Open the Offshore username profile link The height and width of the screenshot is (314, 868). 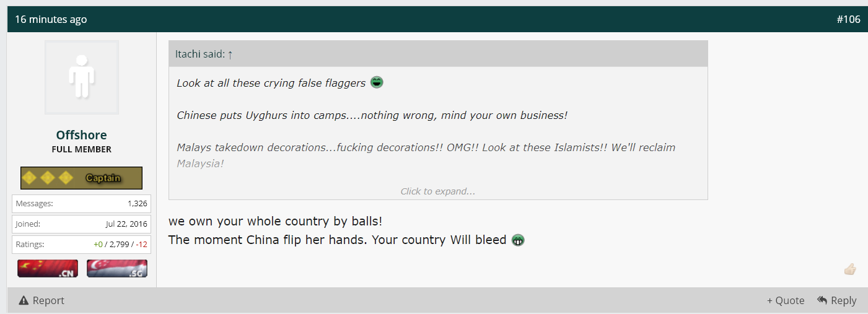[81, 135]
